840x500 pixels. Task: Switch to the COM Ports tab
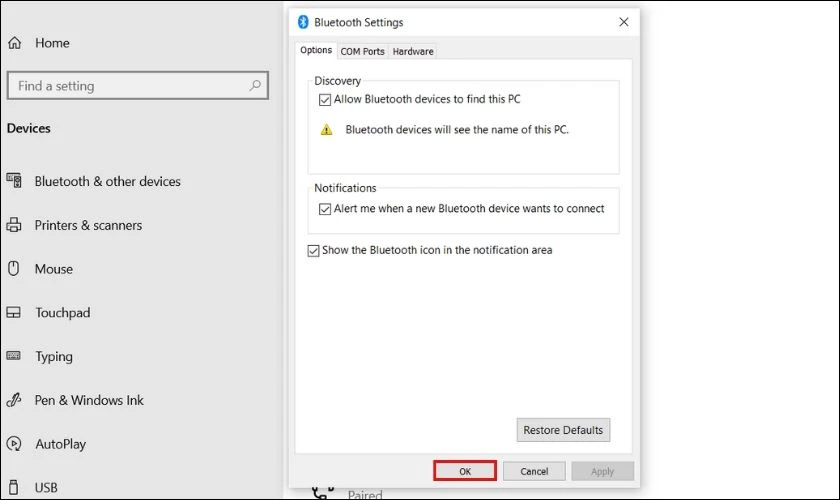(363, 51)
